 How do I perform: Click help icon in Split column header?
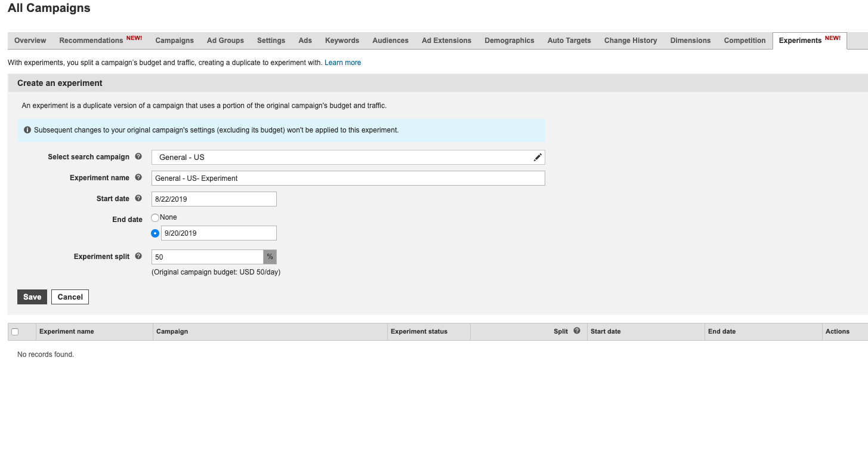click(x=577, y=331)
